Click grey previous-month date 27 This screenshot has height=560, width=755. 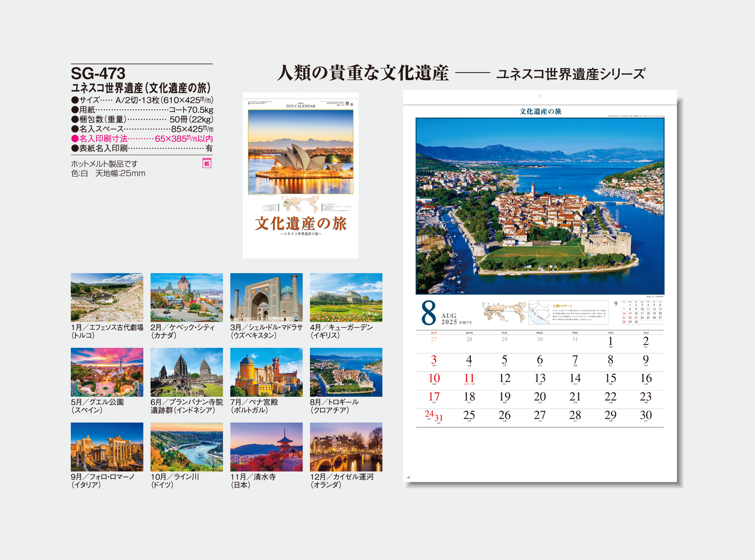[434, 339]
